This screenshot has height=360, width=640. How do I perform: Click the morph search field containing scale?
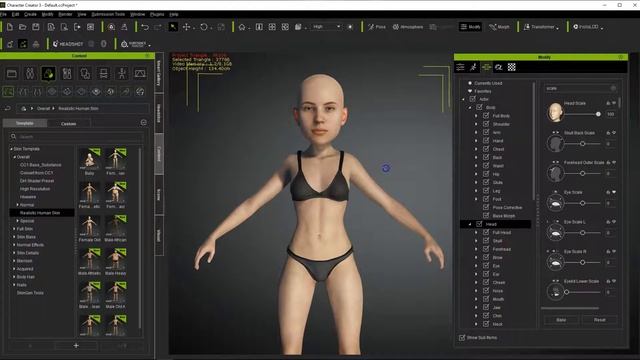[x=580, y=88]
